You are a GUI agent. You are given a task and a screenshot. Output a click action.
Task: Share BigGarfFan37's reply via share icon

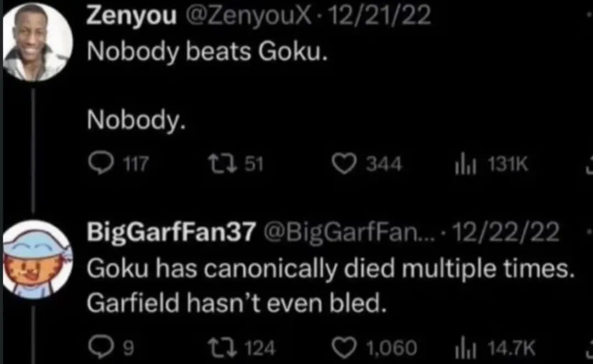589,346
